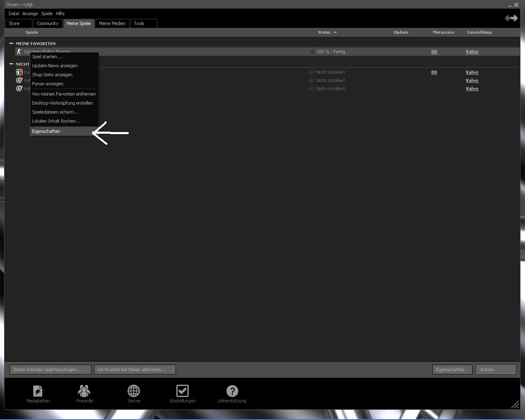Open the Neuigkeiten news icon
This screenshot has width=525, height=420.
click(38, 391)
